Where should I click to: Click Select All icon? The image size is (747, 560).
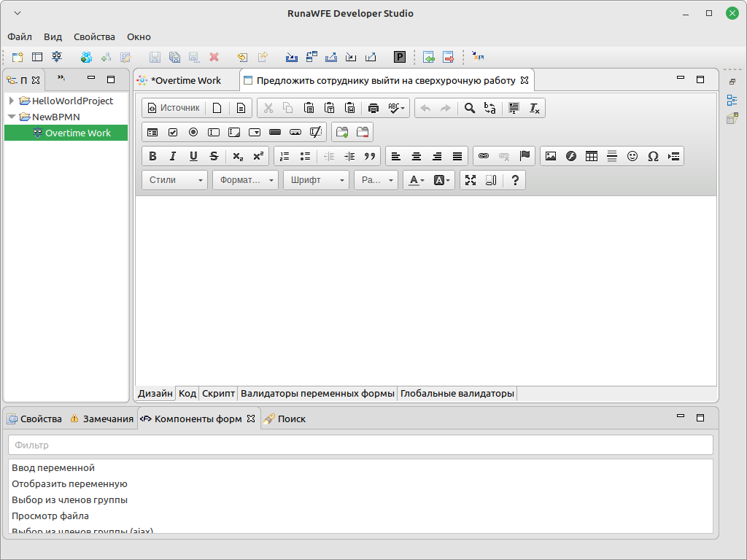tap(514, 108)
